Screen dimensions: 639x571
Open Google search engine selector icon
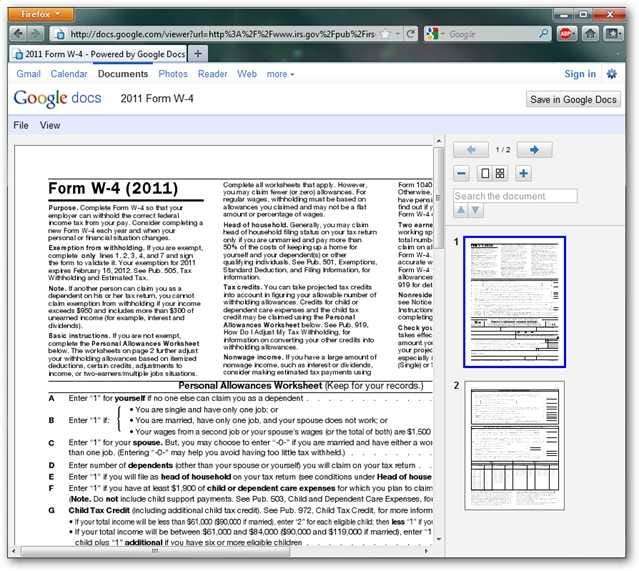click(432, 34)
